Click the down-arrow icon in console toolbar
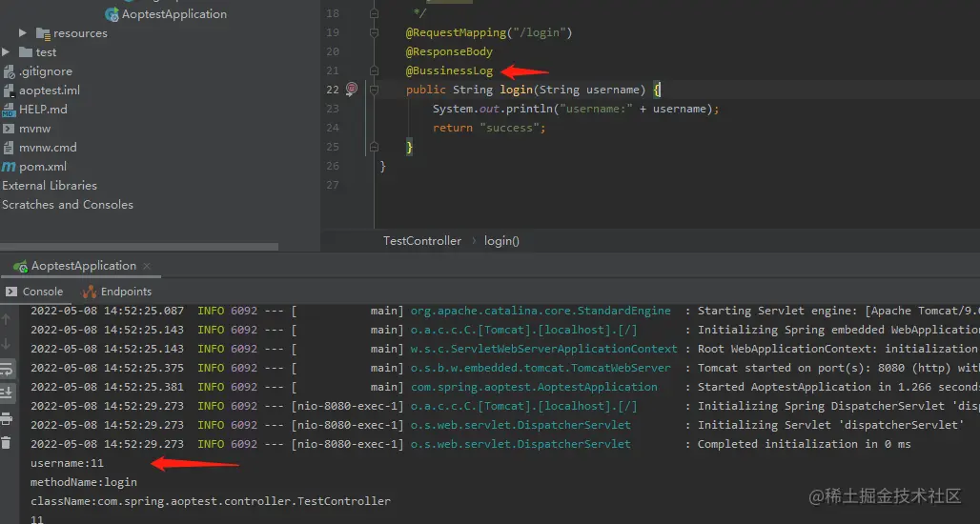Viewport: 980px width, 524px height. 7,344
